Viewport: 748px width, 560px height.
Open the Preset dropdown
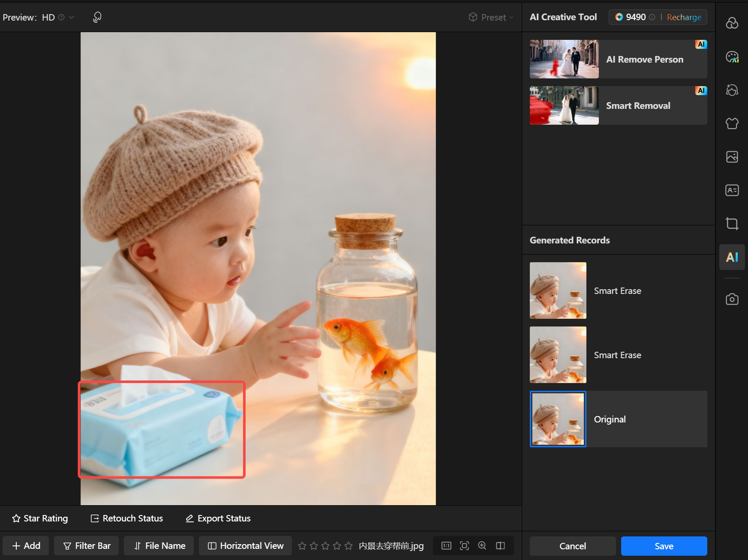tap(491, 17)
